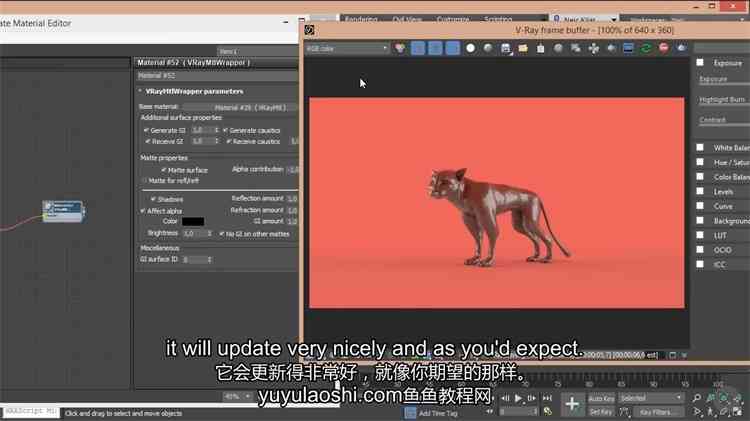The image size is (750, 421).
Task: Click the arrow icon right of region render
Action: coord(611,48)
